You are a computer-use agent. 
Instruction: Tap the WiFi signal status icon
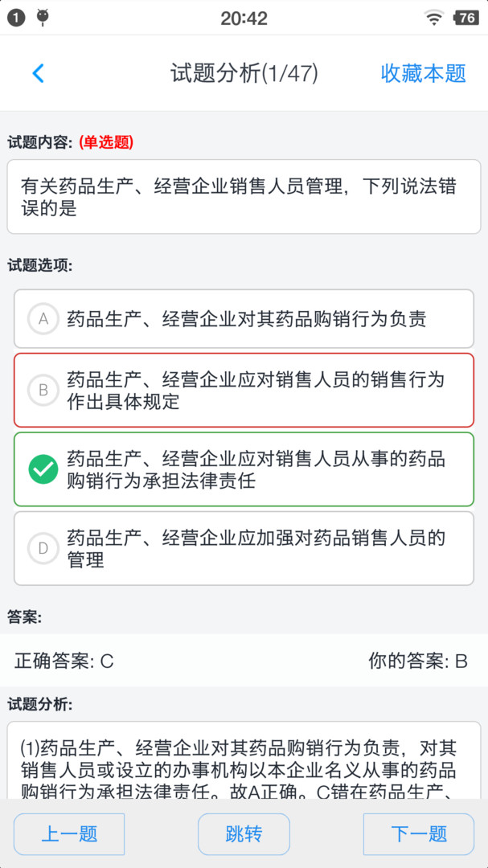click(435, 18)
